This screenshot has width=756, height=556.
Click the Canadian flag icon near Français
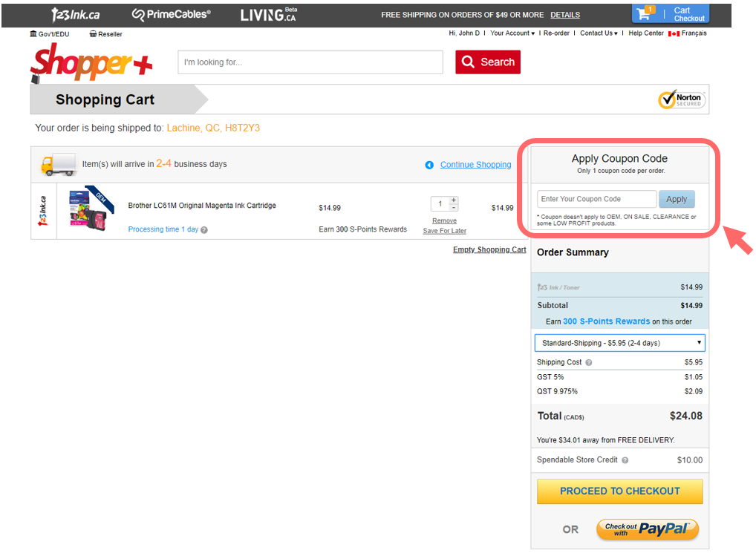[674, 33]
